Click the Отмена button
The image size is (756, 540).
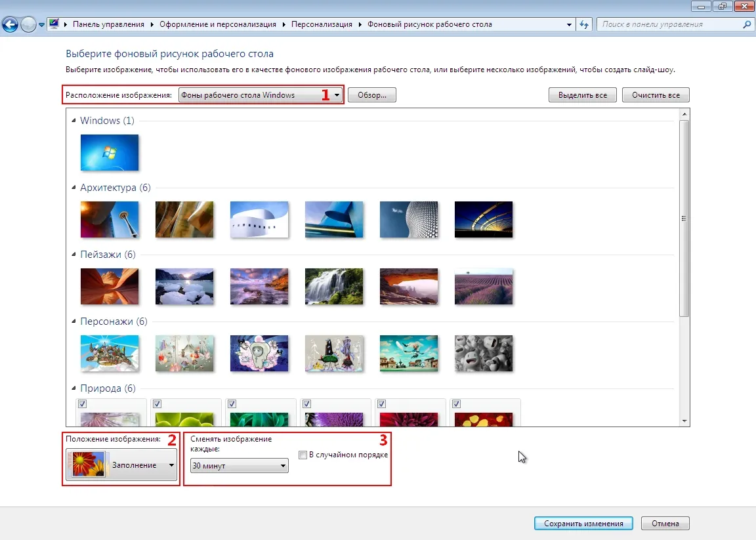pos(665,524)
